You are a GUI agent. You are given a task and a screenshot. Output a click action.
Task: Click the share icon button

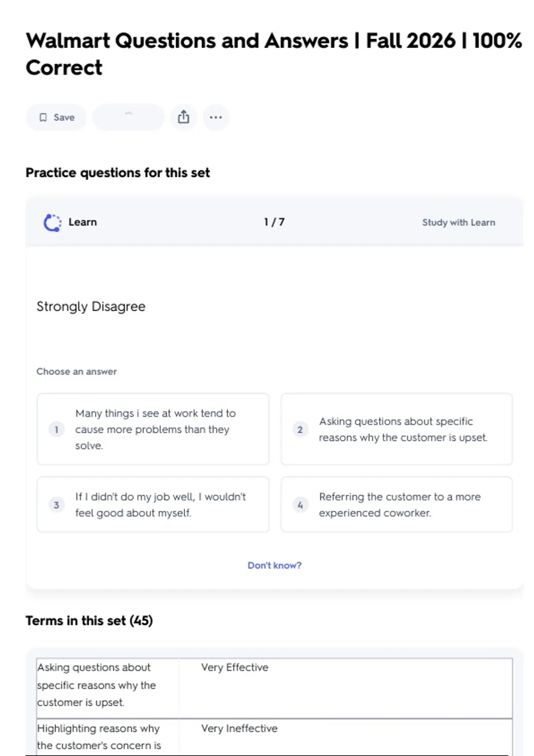coord(183,117)
